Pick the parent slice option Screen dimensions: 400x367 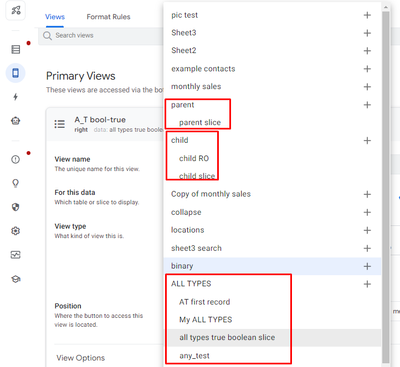click(200, 122)
